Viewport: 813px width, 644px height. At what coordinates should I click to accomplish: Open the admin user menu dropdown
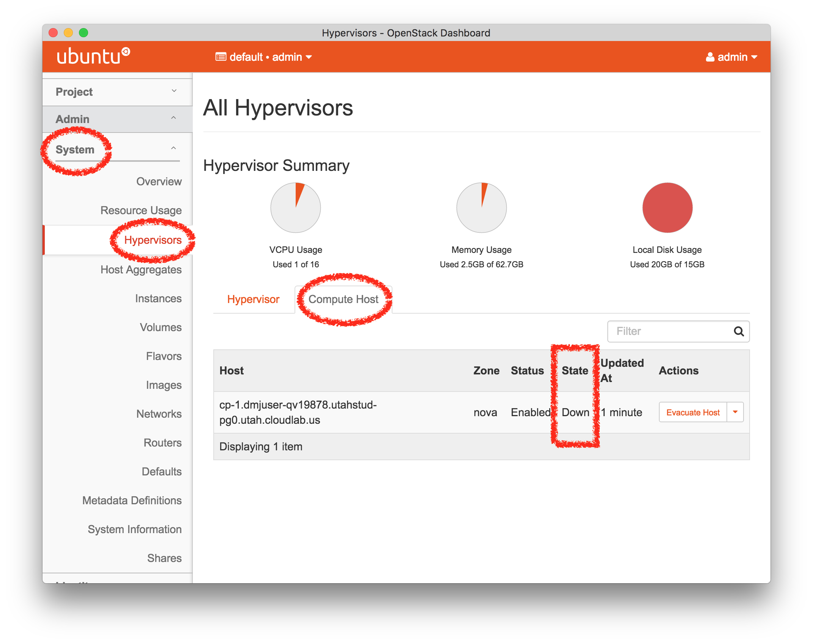point(731,57)
